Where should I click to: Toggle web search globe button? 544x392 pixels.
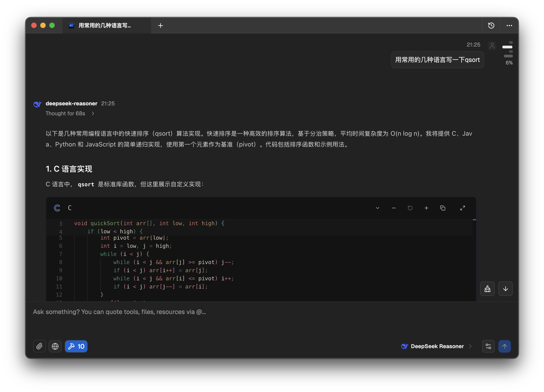55,346
